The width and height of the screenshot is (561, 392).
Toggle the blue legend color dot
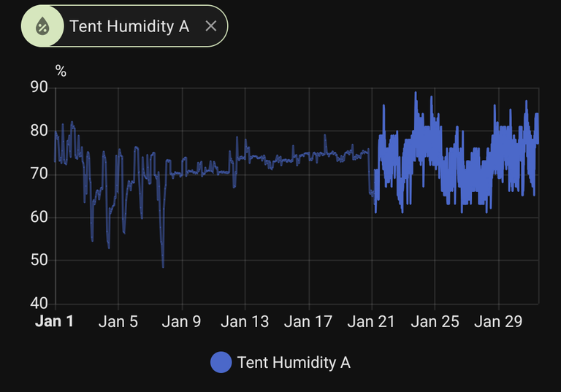pos(221,362)
